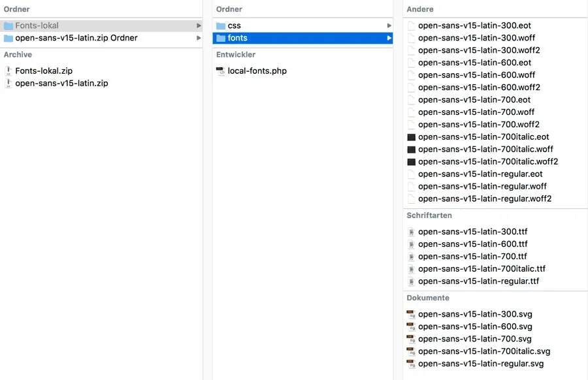Select open-sans-v15-latin-700.svg document

click(474, 339)
